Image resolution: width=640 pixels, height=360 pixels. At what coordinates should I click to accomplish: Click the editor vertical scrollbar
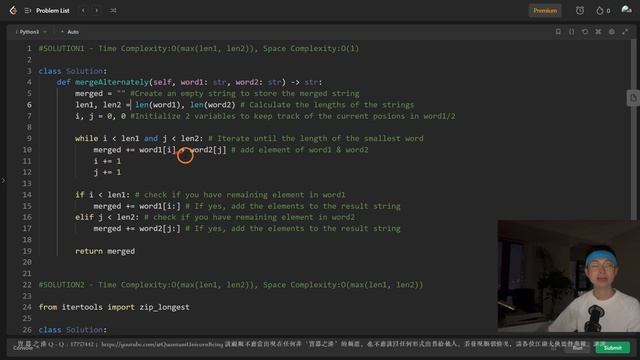[633, 131]
